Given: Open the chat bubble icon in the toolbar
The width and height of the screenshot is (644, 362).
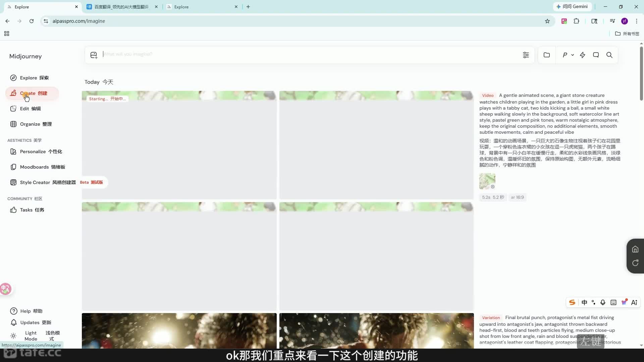Looking at the screenshot, I should click(x=596, y=55).
